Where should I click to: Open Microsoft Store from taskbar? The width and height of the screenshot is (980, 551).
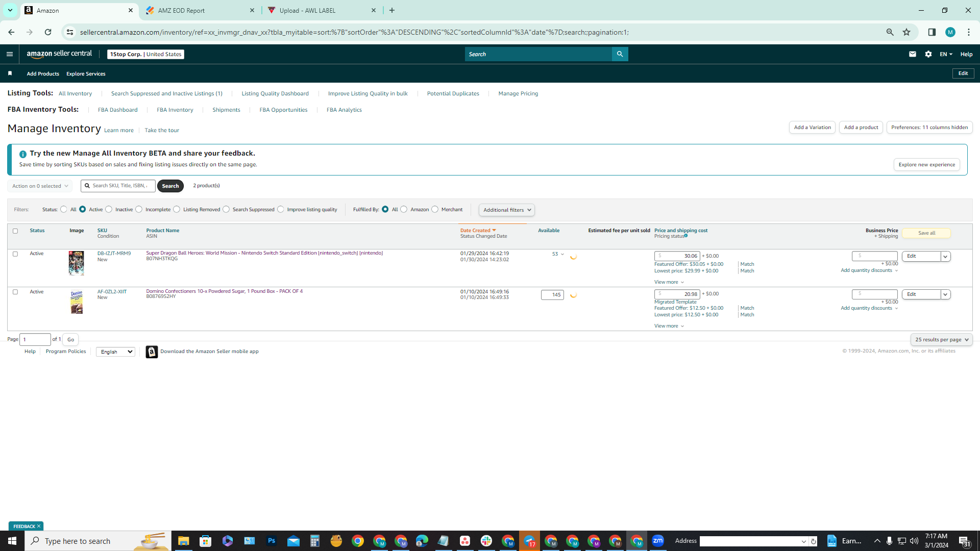tap(206, 541)
